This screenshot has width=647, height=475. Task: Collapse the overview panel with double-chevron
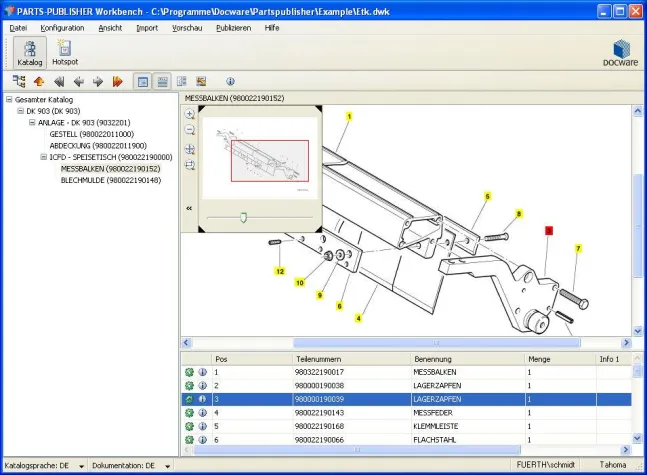coord(189,208)
